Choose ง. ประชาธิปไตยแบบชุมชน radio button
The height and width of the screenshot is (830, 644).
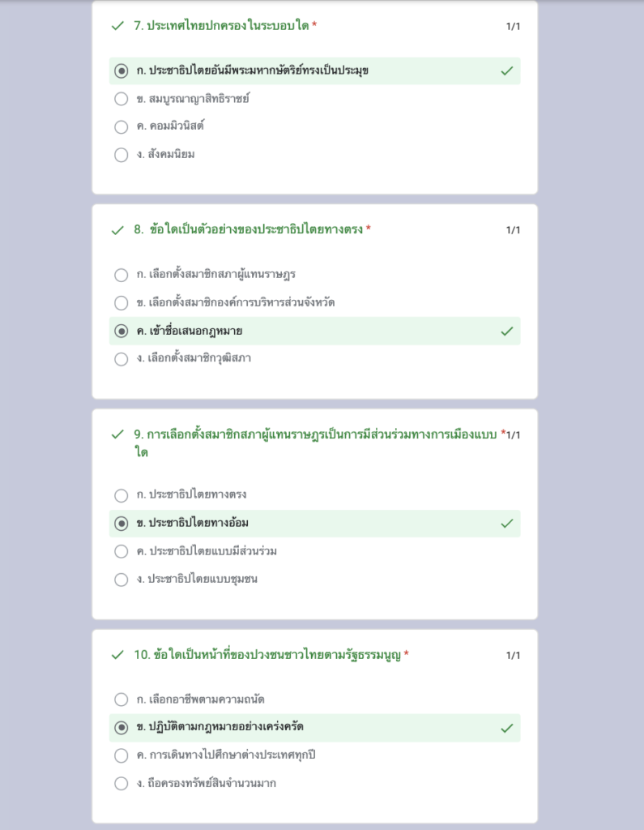(122, 580)
